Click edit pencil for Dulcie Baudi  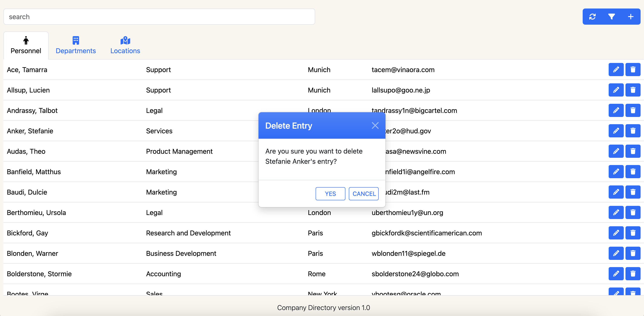[616, 192]
